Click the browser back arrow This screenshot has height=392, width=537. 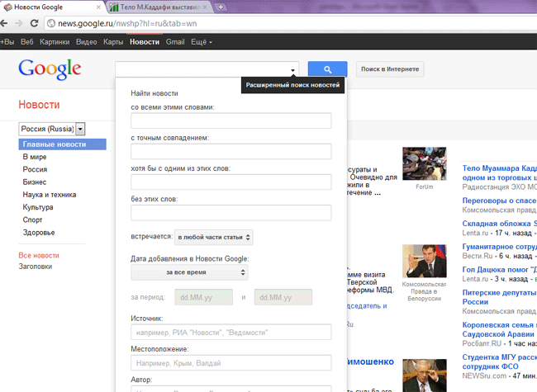pos(8,24)
